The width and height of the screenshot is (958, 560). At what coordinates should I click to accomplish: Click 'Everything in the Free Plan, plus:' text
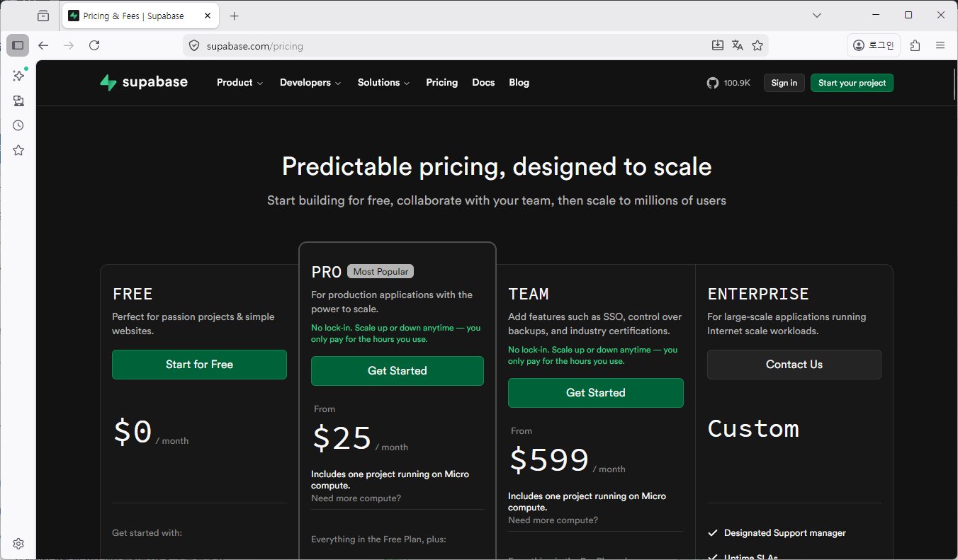pos(378,539)
